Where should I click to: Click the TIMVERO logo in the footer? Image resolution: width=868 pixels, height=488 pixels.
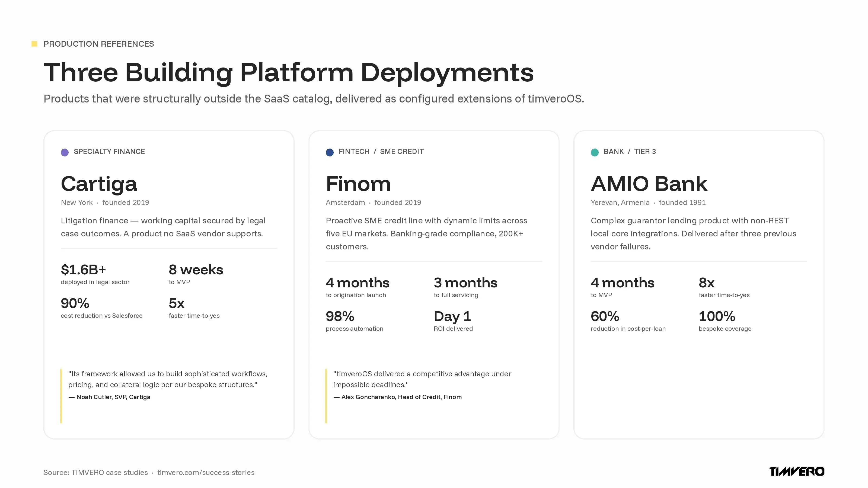[x=797, y=471]
